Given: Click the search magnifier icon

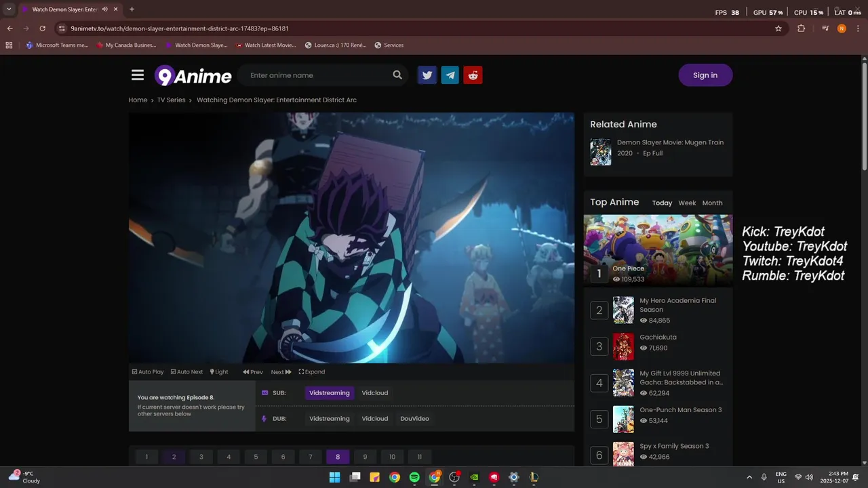Looking at the screenshot, I should pos(397,75).
